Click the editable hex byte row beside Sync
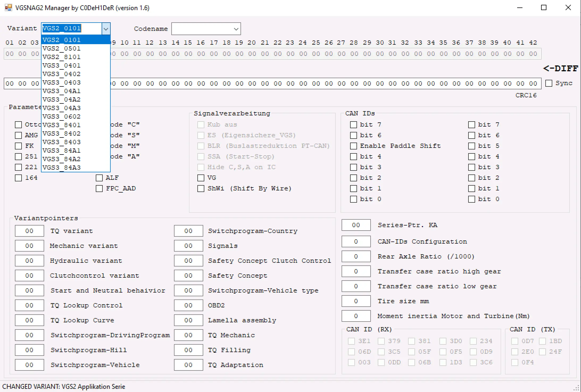 272,84
